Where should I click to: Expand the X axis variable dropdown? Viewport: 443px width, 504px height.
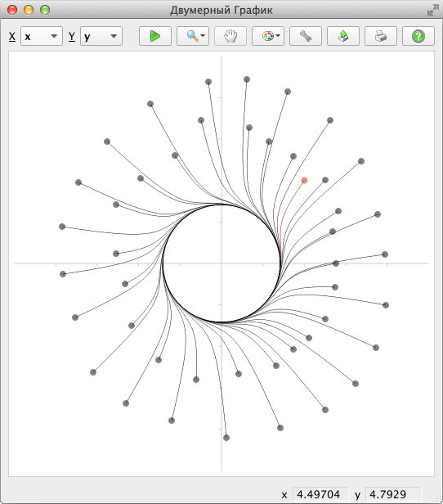42,36
